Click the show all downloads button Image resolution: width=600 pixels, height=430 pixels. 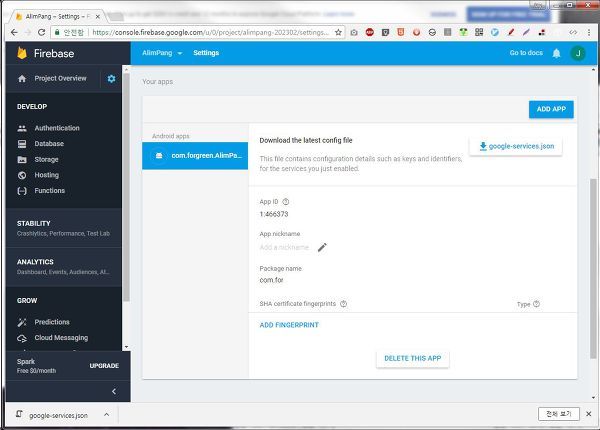(x=559, y=414)
